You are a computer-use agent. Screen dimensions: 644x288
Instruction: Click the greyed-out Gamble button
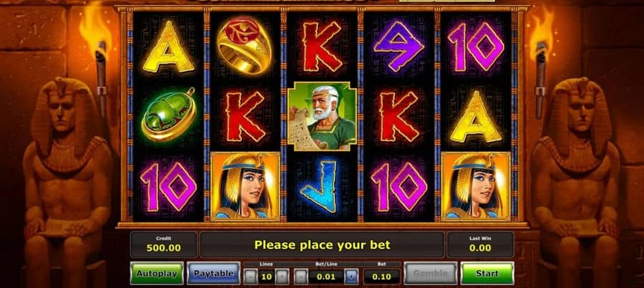pyautogui.click(x=431, y=273)
